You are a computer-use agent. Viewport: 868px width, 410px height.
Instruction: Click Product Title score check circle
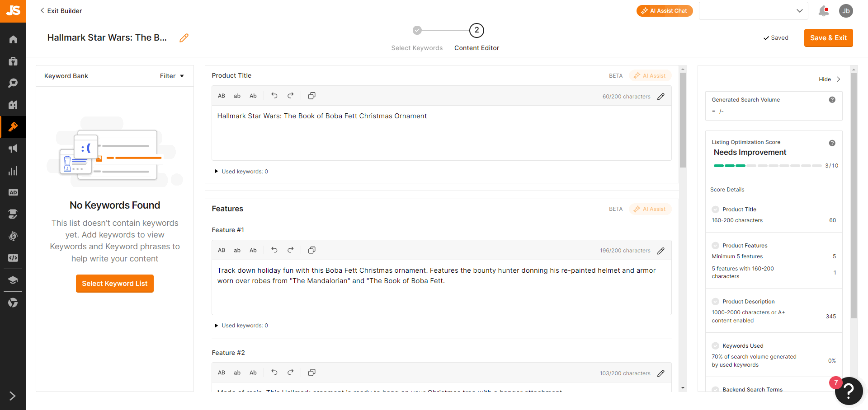[715, 210]
